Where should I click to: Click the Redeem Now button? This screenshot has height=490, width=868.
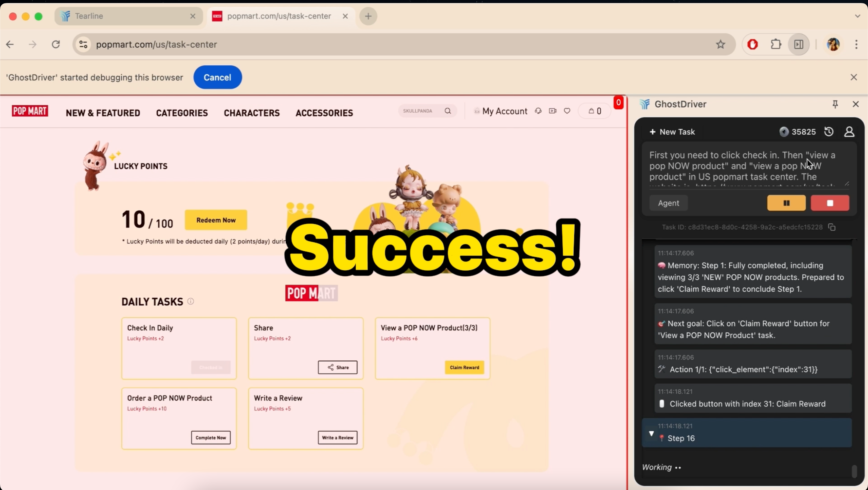tap(216, 220)
